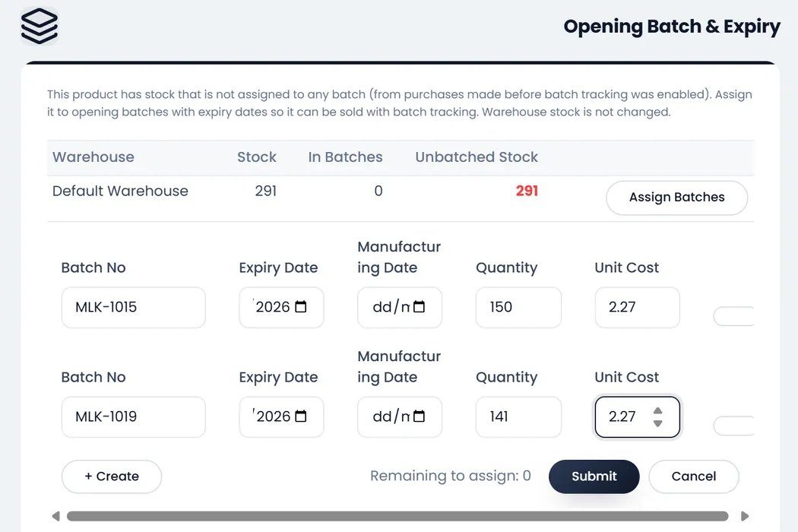
Task: Click expiry date field in MLK-1015 row
Action: (281, 308)
